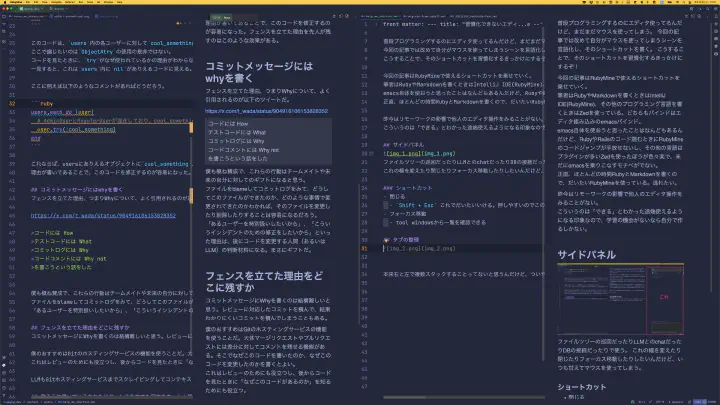The width and height of the screenshot is (720, 405).
Task: Switch to the second file tab in left editor
Action: point(69,17)
